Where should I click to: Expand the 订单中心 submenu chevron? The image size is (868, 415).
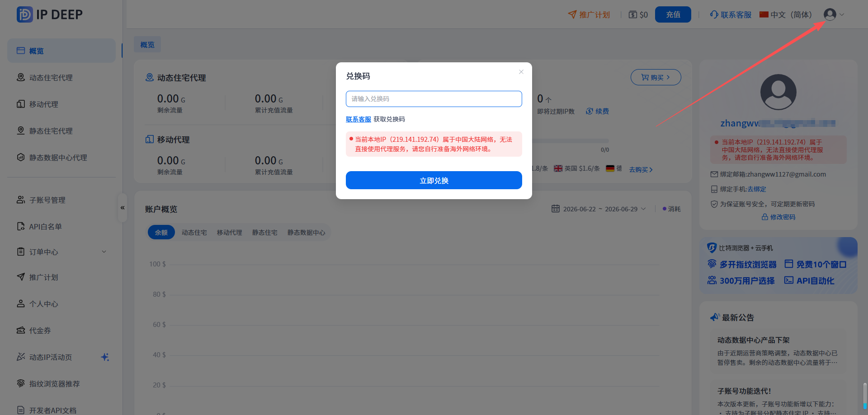tap(104, 252)
